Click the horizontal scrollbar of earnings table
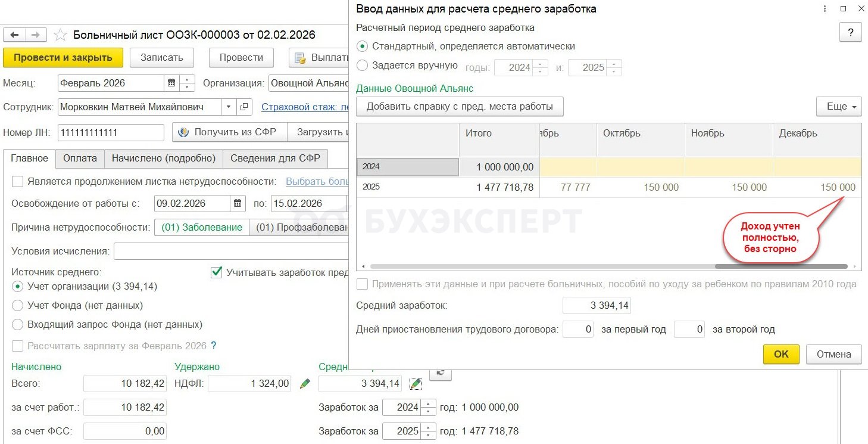The width and height of the screenshot is (868, 444). (780, 266)
